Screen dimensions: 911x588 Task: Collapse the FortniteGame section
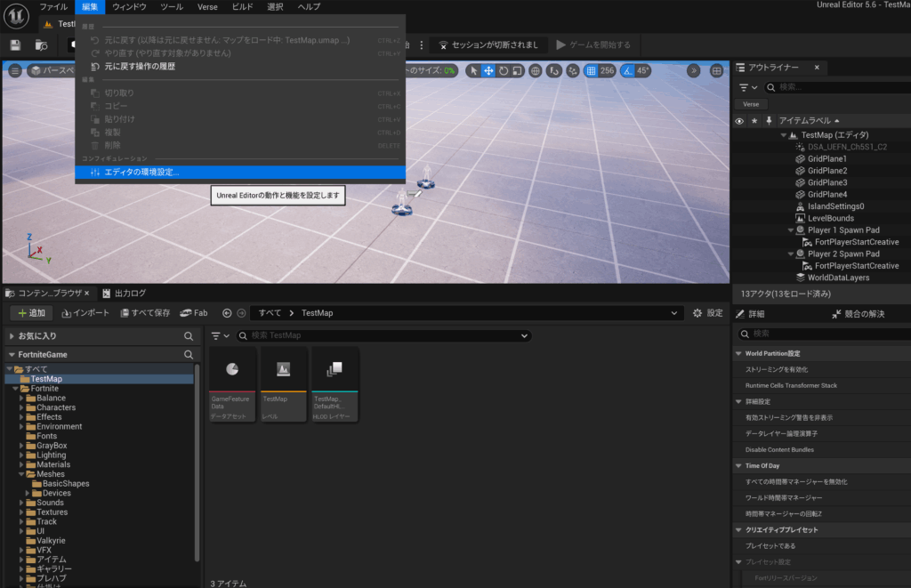(12, 354)
